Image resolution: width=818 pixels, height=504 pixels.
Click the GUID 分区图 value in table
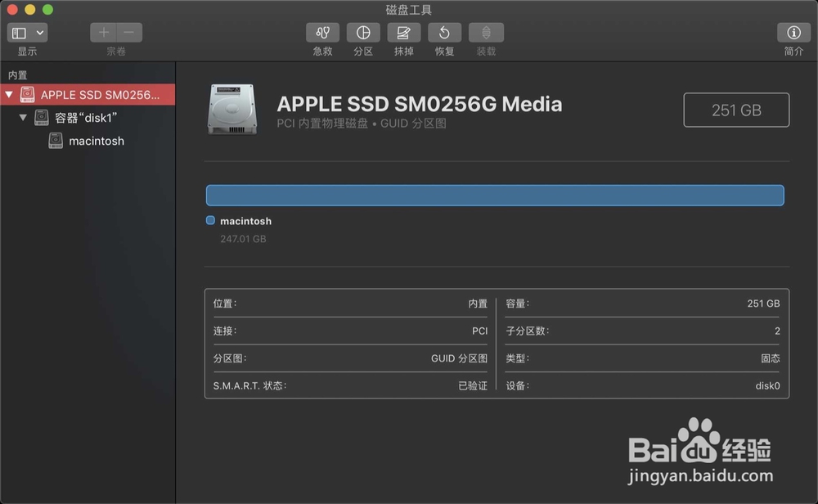(459, 358)
